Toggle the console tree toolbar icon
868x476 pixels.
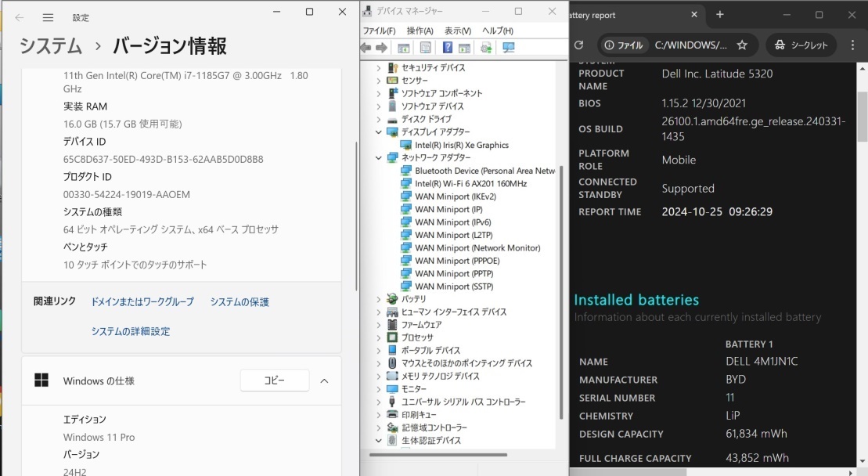point(404,49)
